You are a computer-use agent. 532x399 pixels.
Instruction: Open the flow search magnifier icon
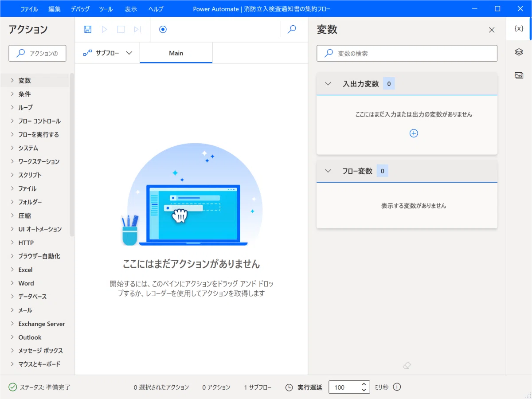point(292,29)
